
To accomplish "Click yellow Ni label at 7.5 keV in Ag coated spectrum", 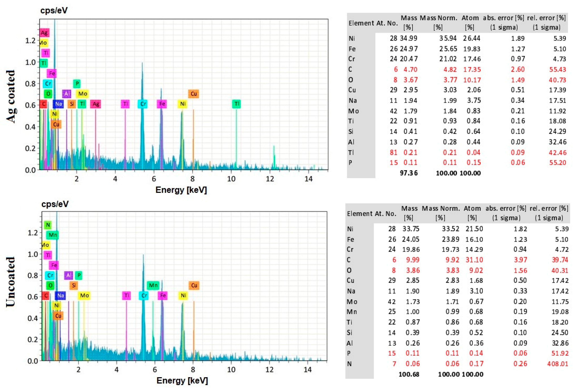I will (183, 104).
